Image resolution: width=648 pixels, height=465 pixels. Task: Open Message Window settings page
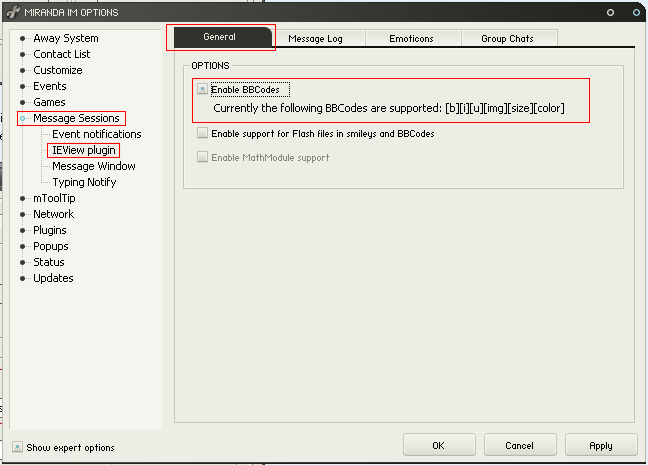[x=94, y=166]
